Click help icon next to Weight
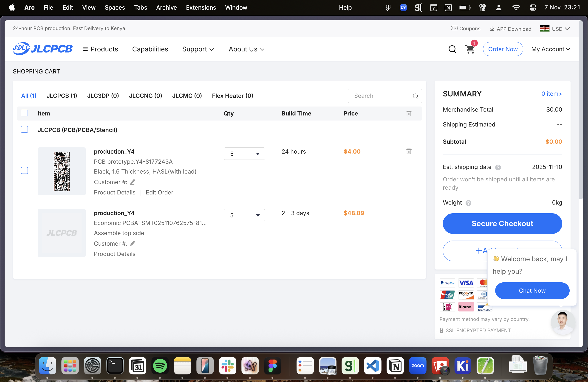588x382 pixels. [x=468, y=203]
